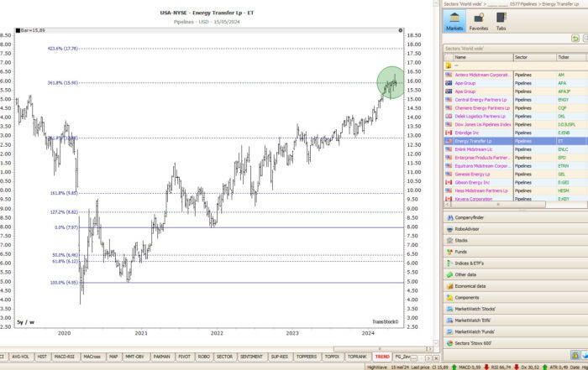Image resolution: width=588 pixels, height=370 pixels.
Task: Expand the Economical data section
Action: pos(472,286)
